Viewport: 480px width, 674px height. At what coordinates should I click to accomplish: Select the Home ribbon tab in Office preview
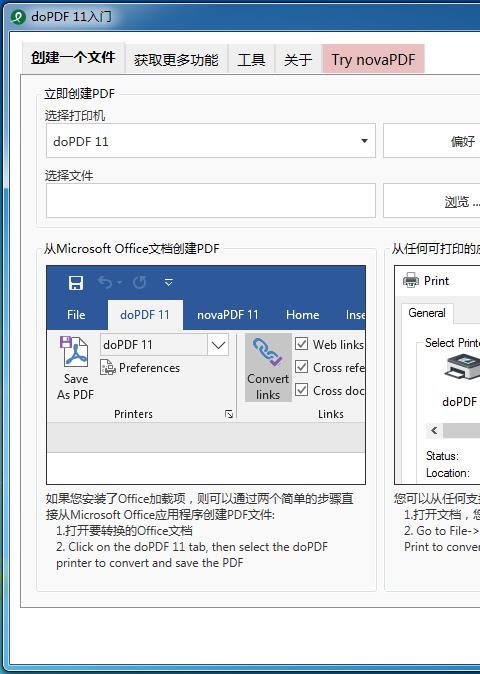[303, 315]
